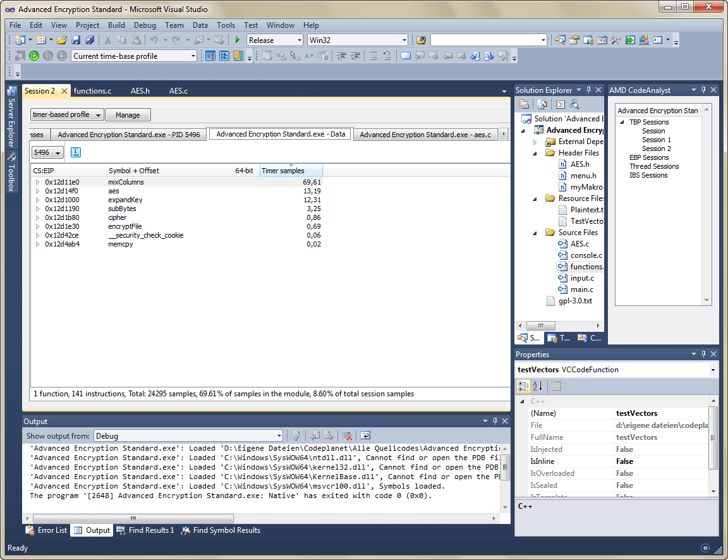728x560 pixels.
Task: Click the Undo icon on the toolbar
Action: click(154, 39)
